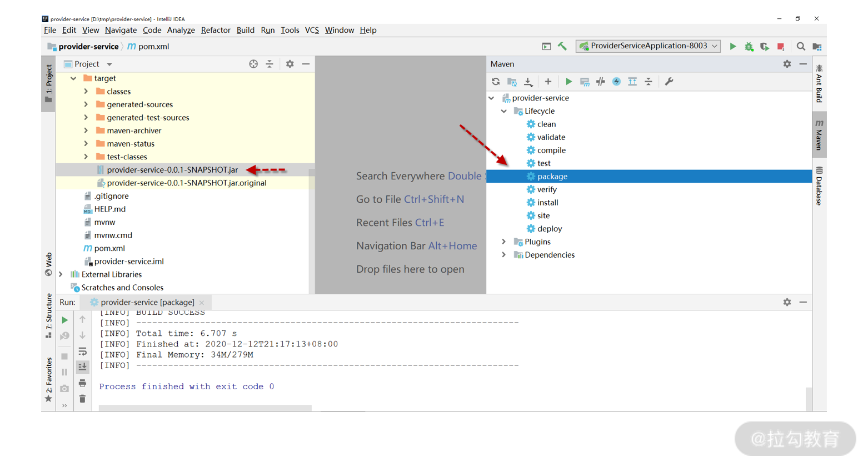868x467 pixels.
Task: Build project with the hammer icon
Action: [x=562, y=47]
